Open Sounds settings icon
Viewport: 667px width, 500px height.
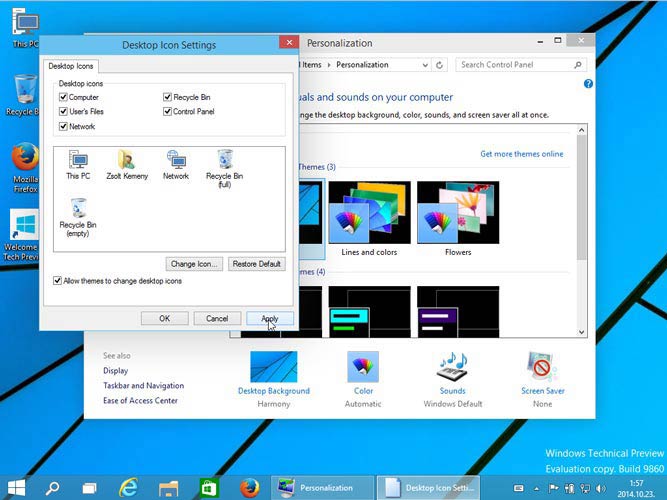click(452, 367)
